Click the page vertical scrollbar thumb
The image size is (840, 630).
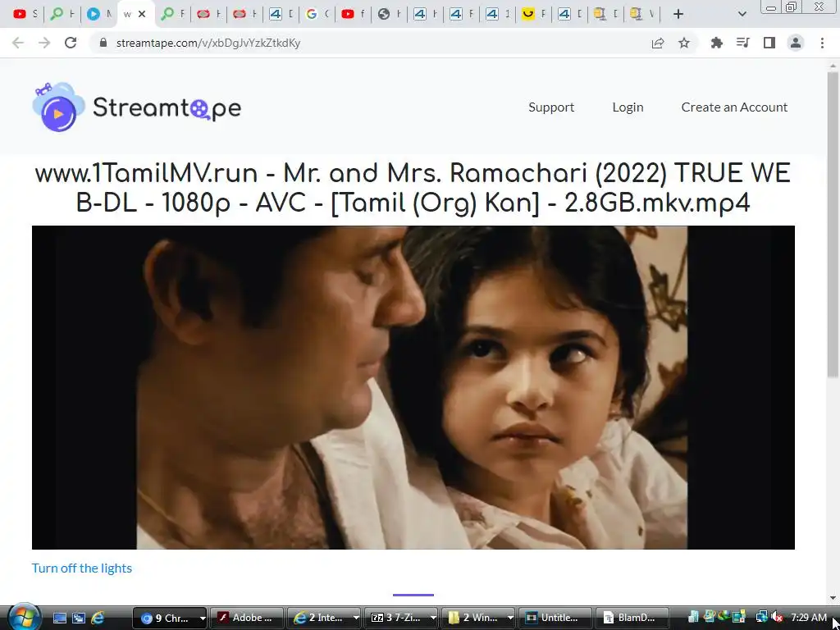[833, 224]
